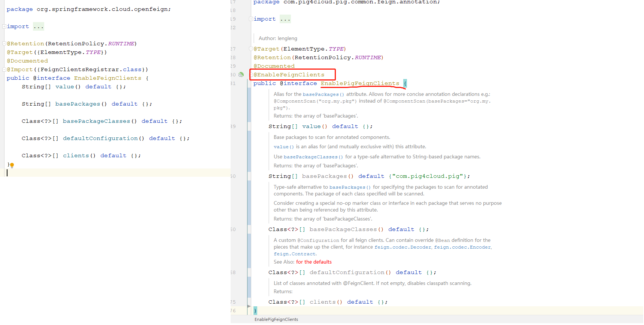Expand the folded import block in left editor
The height and width of the screenshot is (325, 644).
(4, 26)
